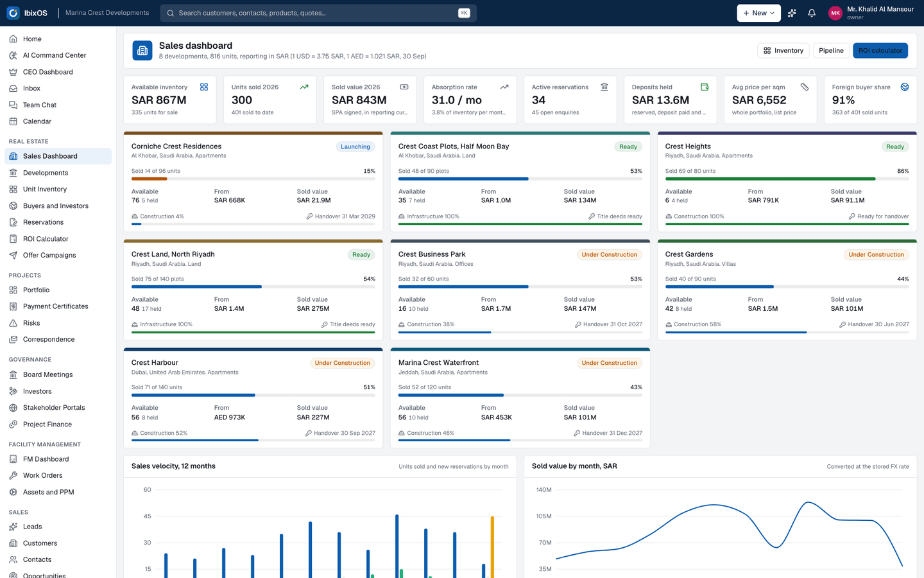This screenshot has width=924, height=578.
Task: Open FM Dashboard in sidebar
Action: [x=58, y=459]
